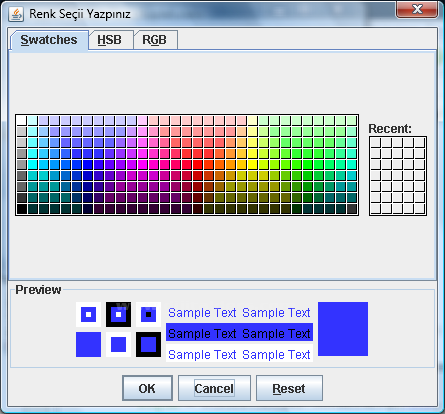Select the Swatches tab
Screen dimensions: 445x414
tap(49, 40)
